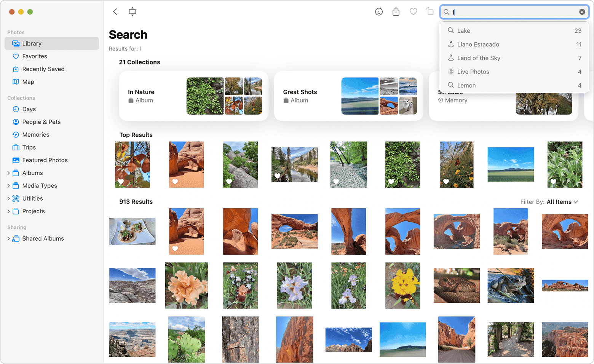Open the Map view from the sidebar
Image resolution: width=594 pixels, height=364 pixels.
pyautogui.click(x=28, y=81)
